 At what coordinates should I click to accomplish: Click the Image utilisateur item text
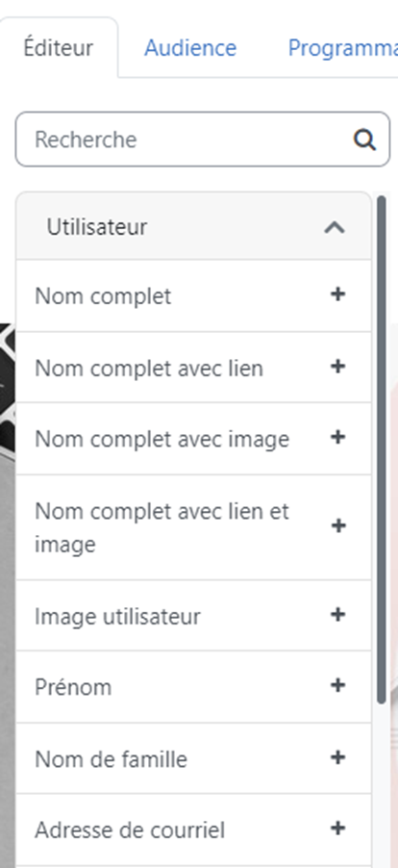117,616
